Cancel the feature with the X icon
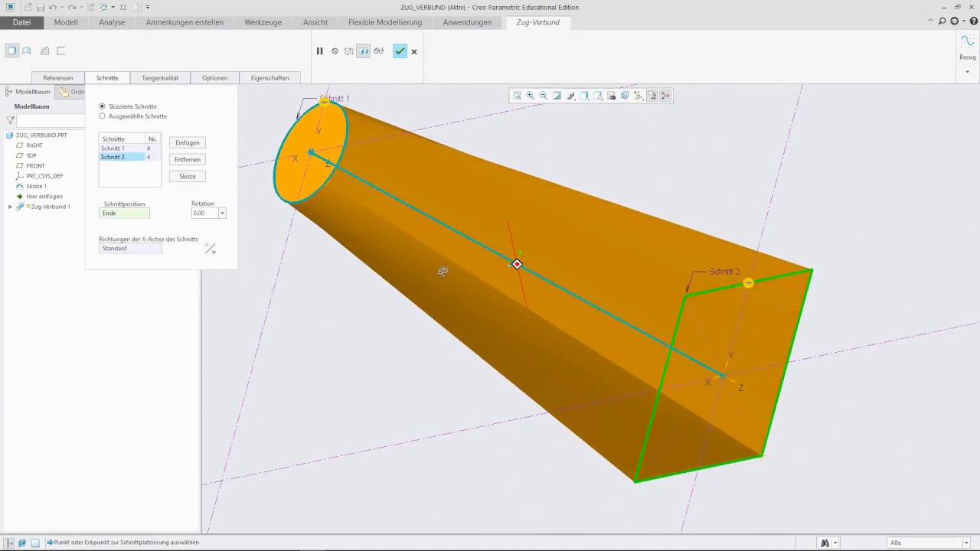 point(414,51)
